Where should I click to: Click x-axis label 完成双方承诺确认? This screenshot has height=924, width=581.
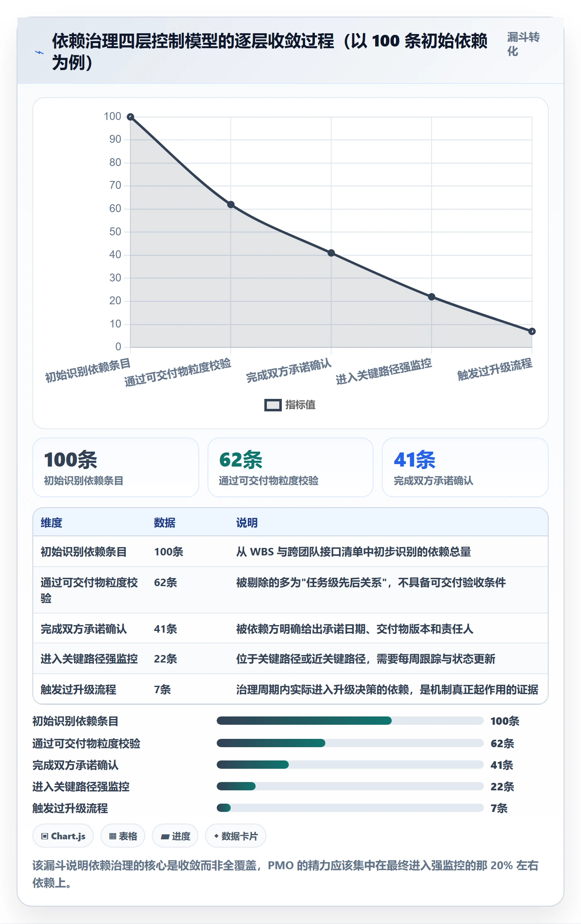pos(288,370)
